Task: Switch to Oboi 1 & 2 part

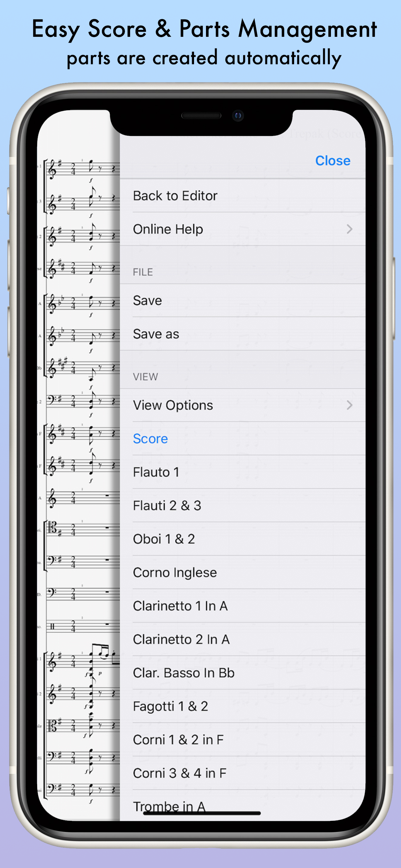Action: point(242,539)
